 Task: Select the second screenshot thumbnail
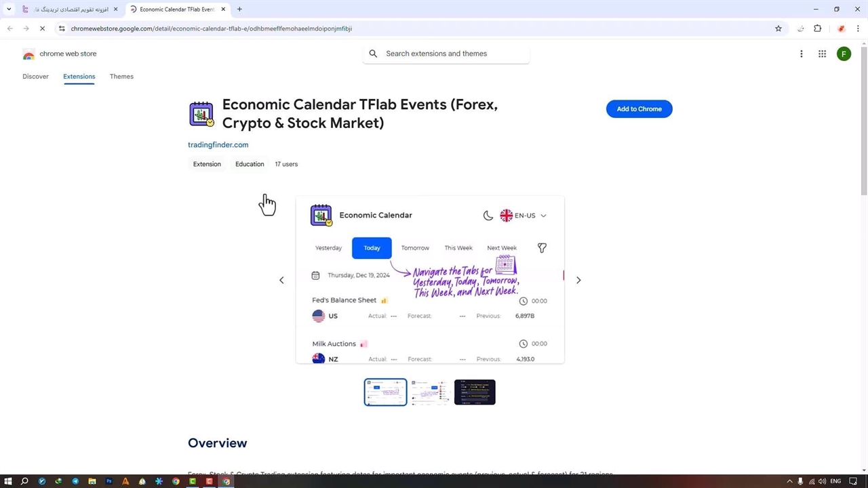(x=430, y=392)
